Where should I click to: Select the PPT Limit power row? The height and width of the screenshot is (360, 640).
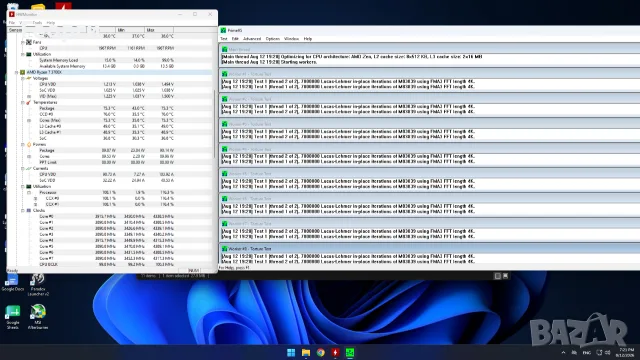pos(110,162)
